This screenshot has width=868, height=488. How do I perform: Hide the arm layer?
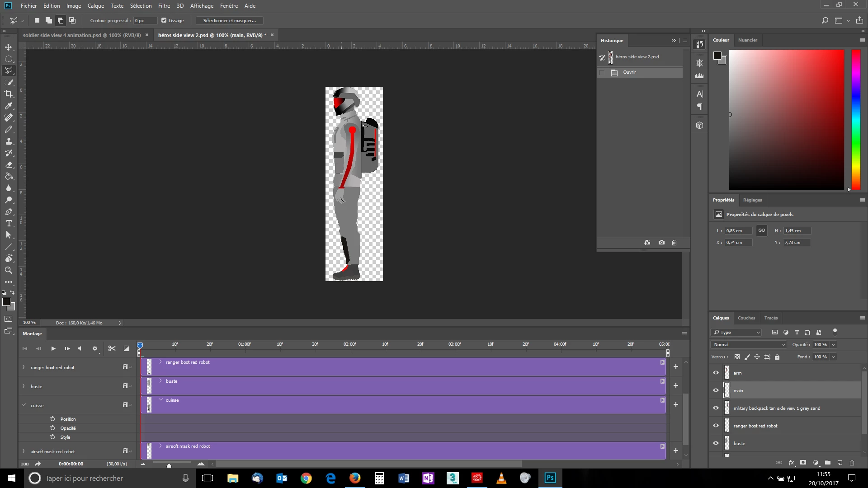tap(716, 373)
